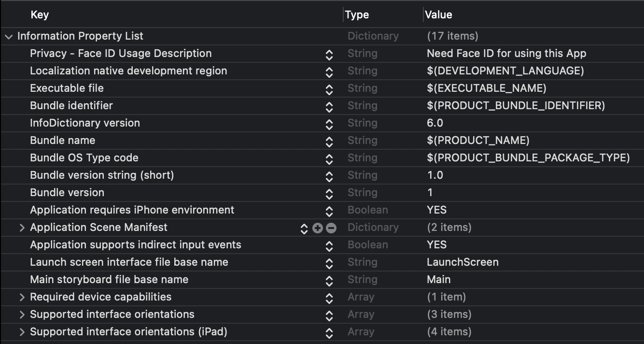Collapse the Information Property List root
The width and height of the screenshot is (644, 344).
(9, 37)
